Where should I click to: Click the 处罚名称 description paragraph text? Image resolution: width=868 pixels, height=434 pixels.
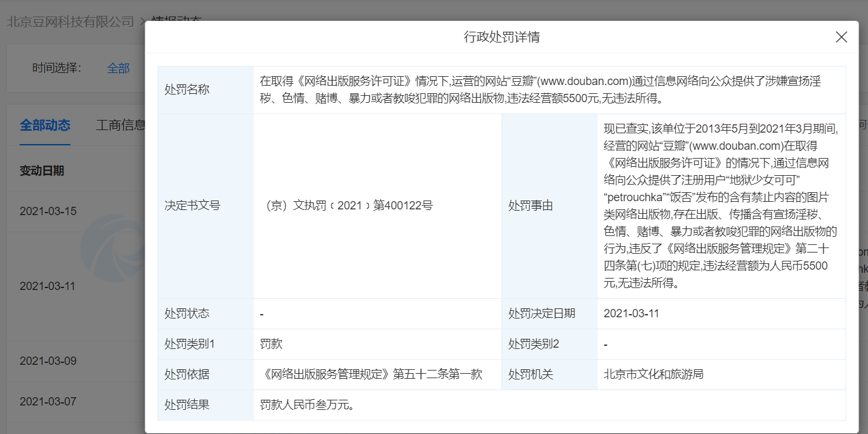(541, 90)
